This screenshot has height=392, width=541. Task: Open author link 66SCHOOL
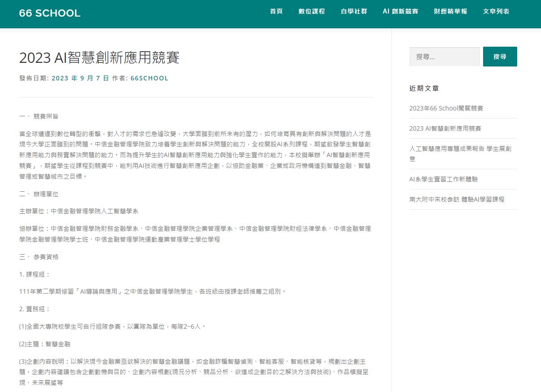tap(150, 78)
